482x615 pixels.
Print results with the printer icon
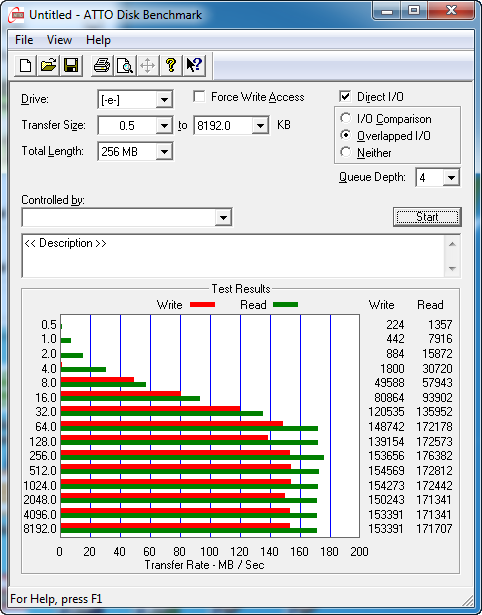(x=102, y=65)
